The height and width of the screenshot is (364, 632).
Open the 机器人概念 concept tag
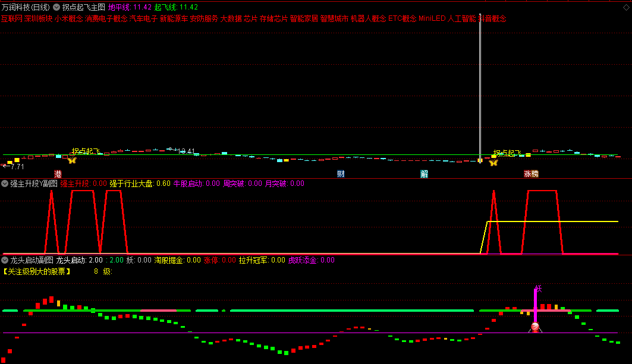(369, 18)
